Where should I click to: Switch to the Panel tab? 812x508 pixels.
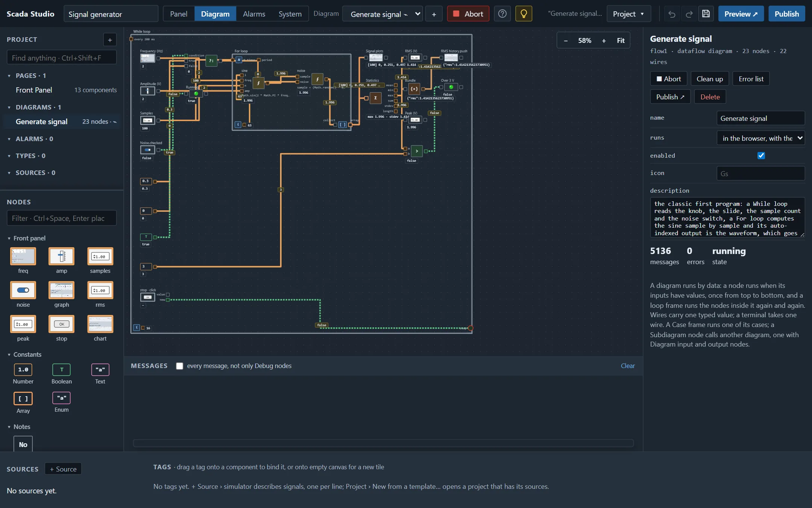179,14
